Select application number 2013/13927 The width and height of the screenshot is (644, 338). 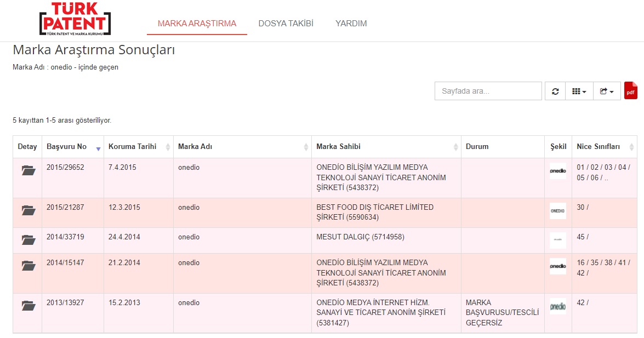(65, 302)
